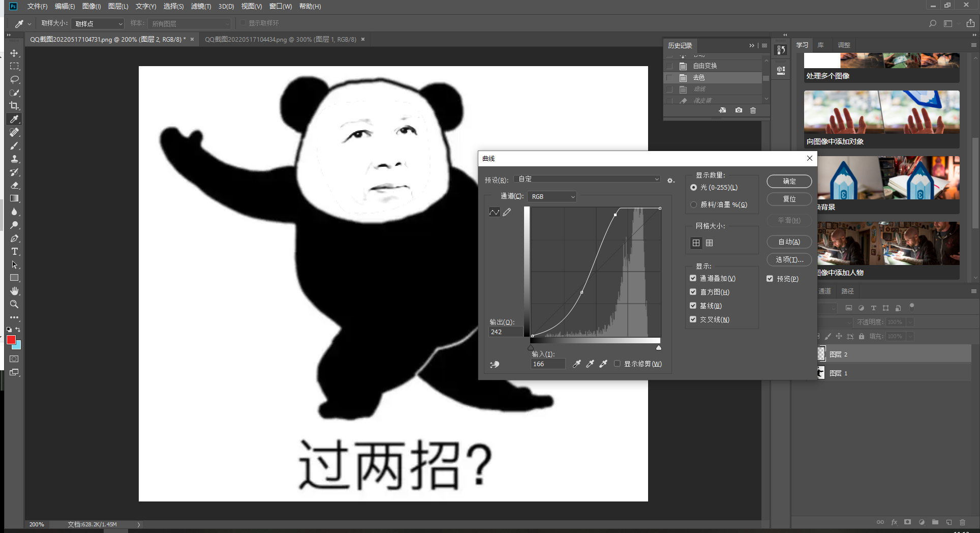Click the 自动 auto button
Image resolution: width=980 pixels, height=533 pixels.
(x=789, y=242)
